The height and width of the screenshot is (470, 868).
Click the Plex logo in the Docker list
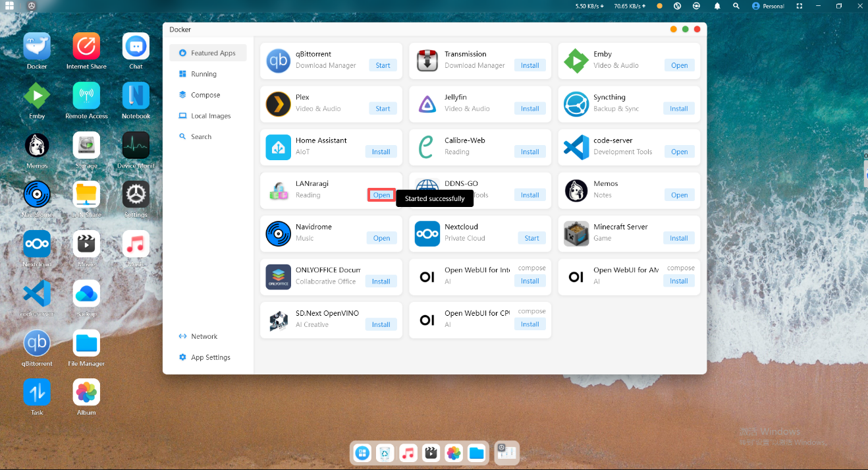pos(279,104)
